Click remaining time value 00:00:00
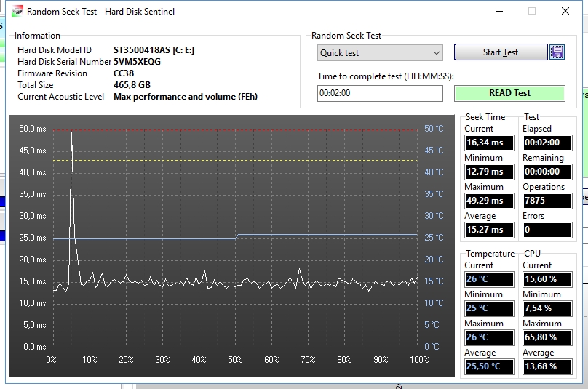The image size is (588, 389). 547,172
